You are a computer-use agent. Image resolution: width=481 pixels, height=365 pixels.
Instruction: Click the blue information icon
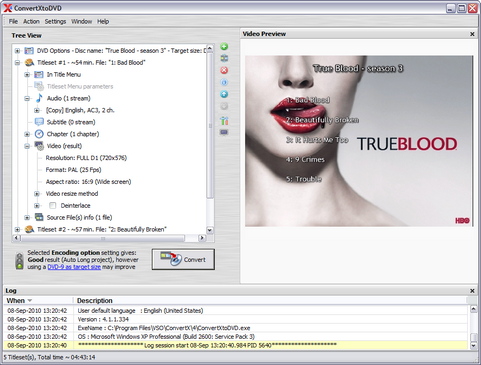coord(224,82)
